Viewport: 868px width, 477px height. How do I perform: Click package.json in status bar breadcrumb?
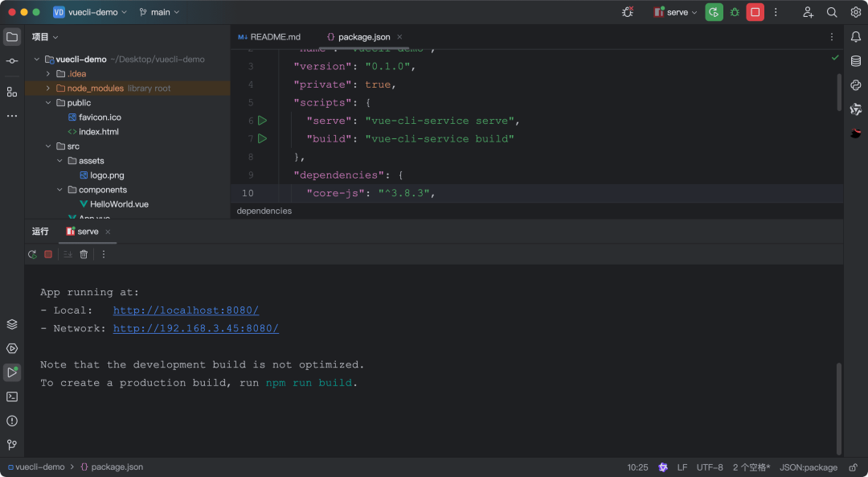(112, 467)
